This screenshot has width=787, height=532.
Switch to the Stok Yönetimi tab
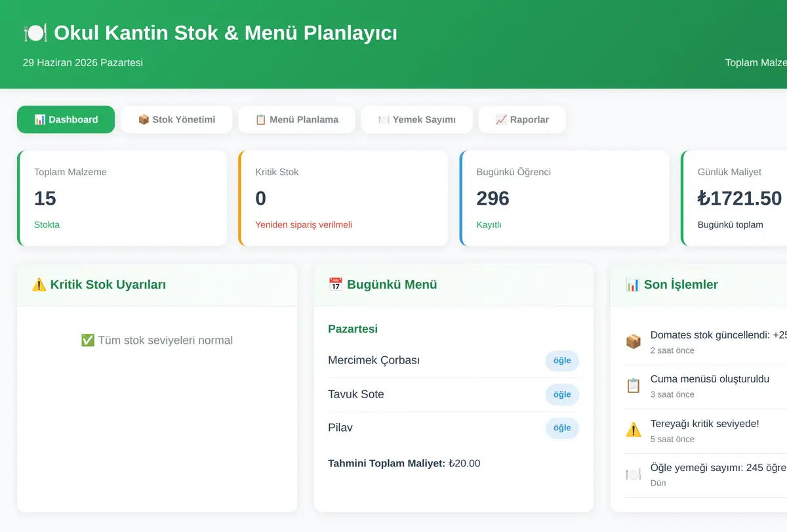click(176, 119)
